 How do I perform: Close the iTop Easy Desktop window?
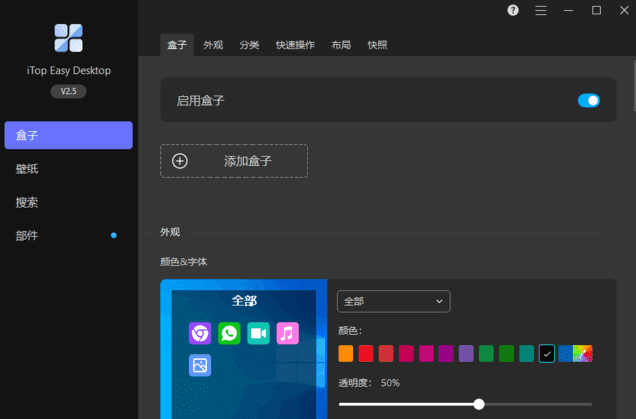click(x=624, y=10)
